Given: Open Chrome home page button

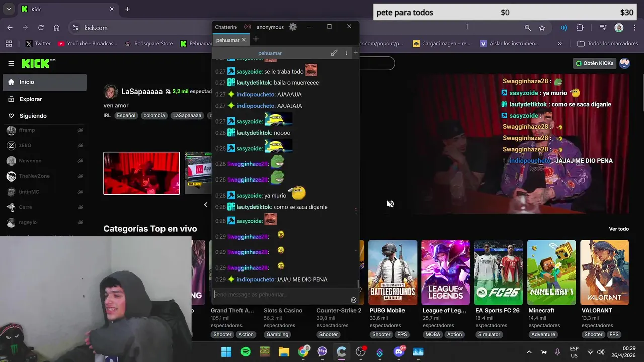Looking at the screenshot, I should pyautogui.click(x=57, y=28).
